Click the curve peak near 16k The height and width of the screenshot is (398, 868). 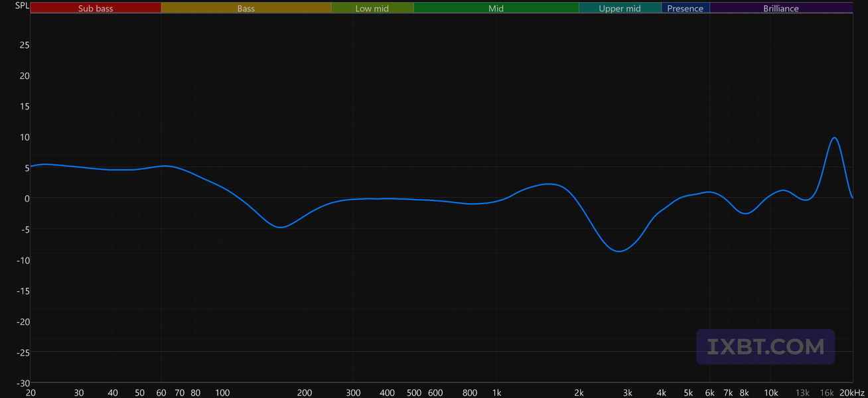(x=834, y=138)
